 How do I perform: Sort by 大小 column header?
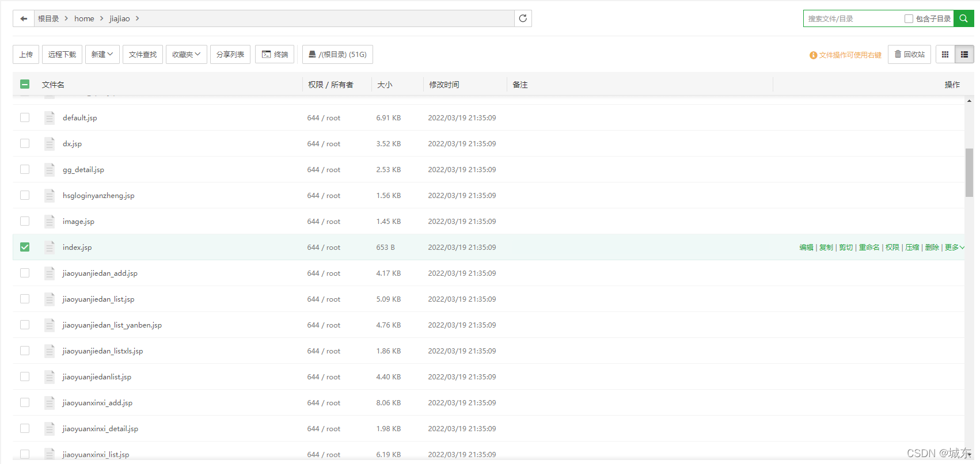point(385,85)
